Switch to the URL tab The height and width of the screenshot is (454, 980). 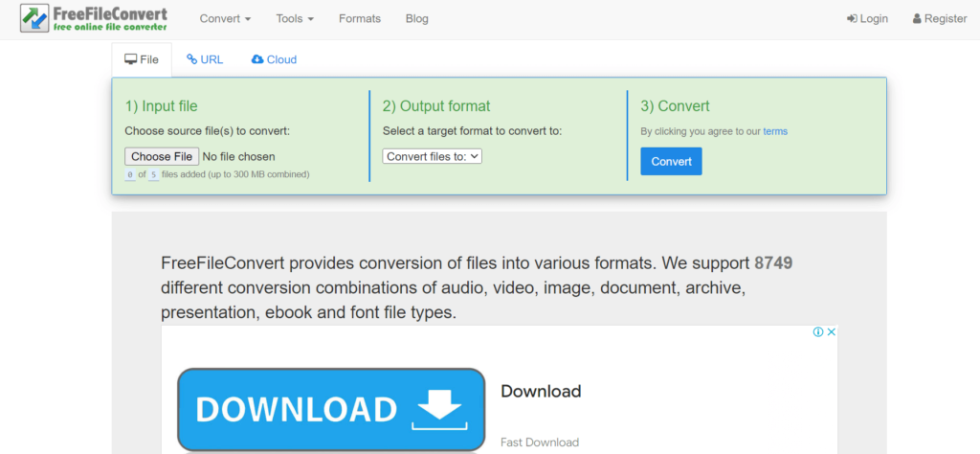pos(205,60)
